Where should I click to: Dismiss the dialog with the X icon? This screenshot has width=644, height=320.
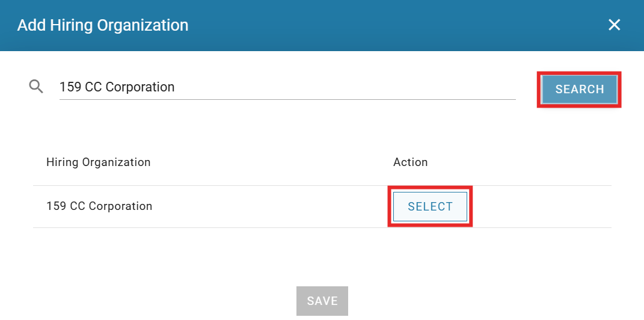(x=614, y=25)
